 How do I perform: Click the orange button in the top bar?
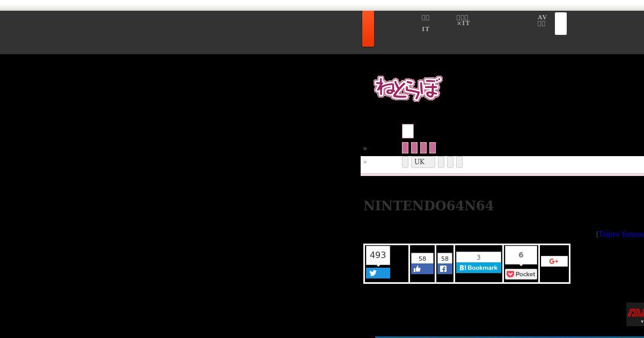368,28
